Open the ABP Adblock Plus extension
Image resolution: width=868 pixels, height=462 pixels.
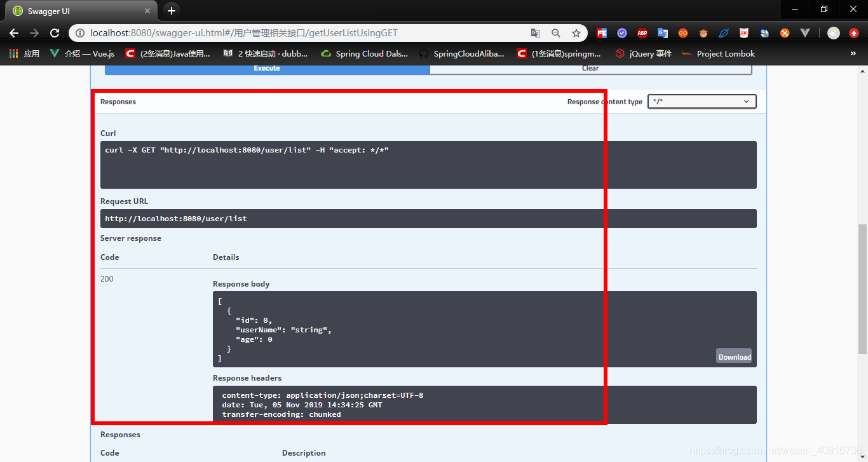(x=642, y=33)
